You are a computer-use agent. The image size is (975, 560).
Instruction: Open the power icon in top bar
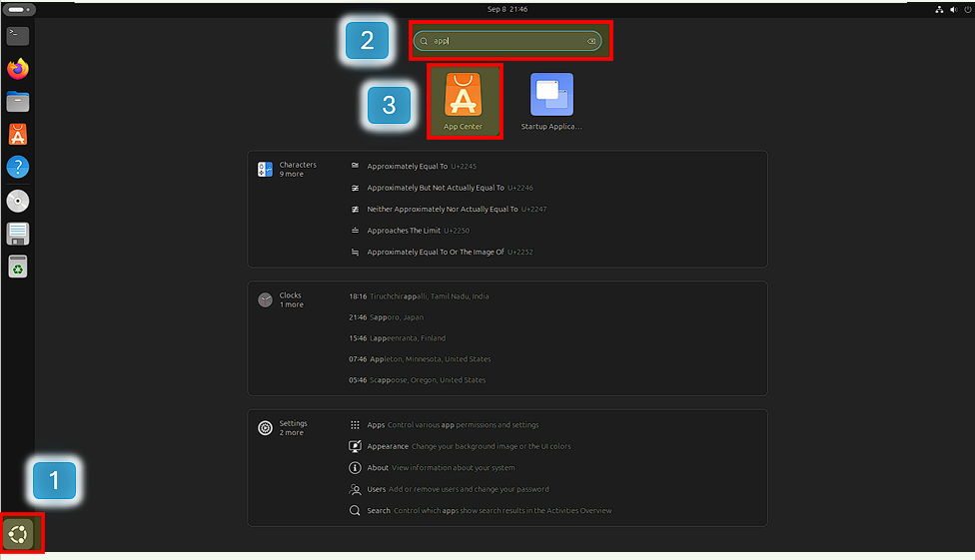point(968,9)
